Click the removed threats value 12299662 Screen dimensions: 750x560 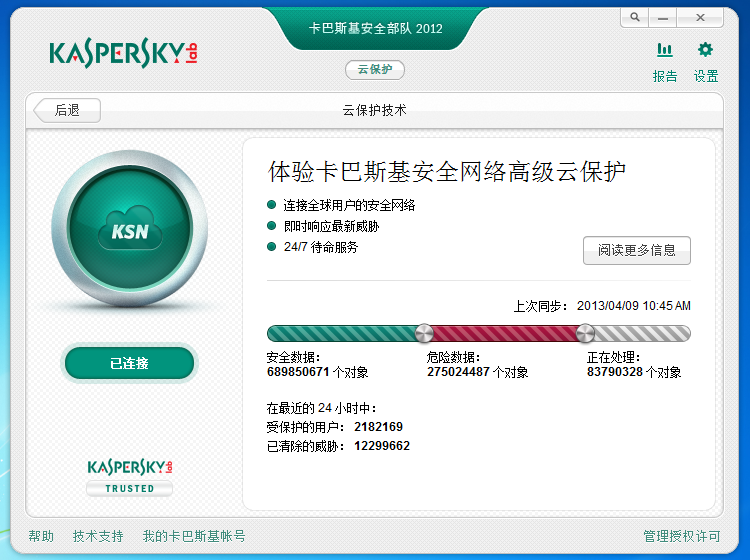click(382, 446)
